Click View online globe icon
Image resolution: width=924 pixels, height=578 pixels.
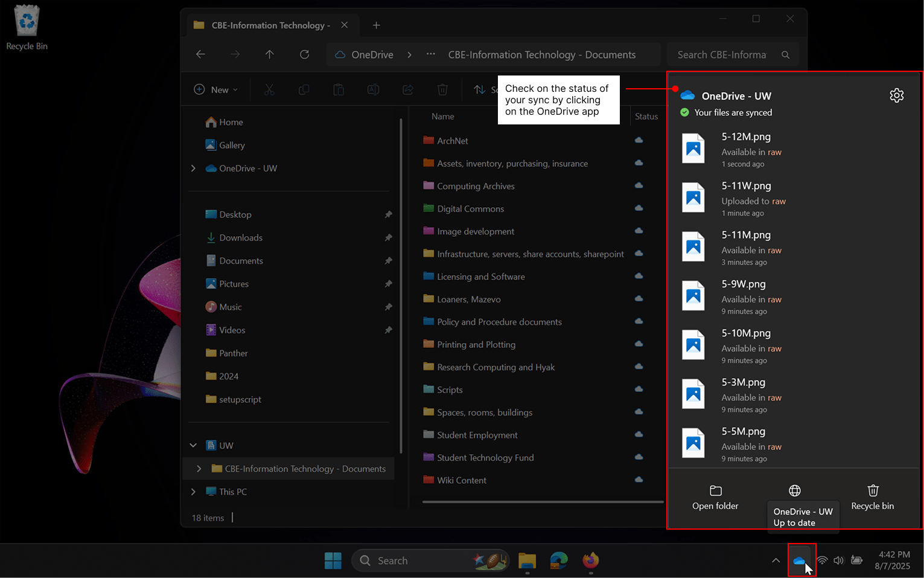794,490
